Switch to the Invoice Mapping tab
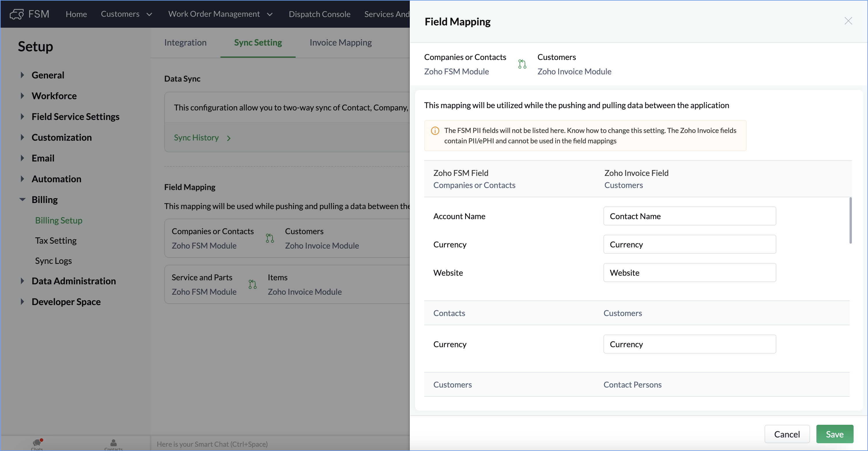 click(x=340, y=42)
